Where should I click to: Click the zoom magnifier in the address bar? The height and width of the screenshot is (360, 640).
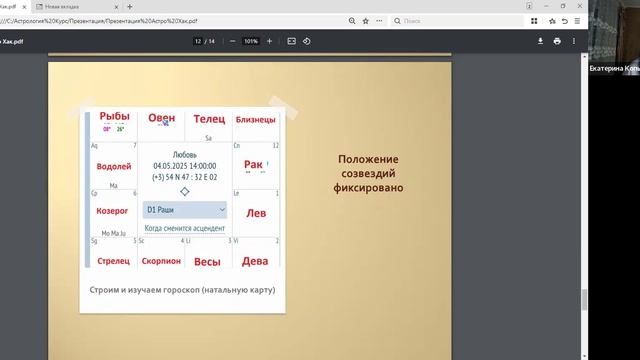[x=352, y=21]
